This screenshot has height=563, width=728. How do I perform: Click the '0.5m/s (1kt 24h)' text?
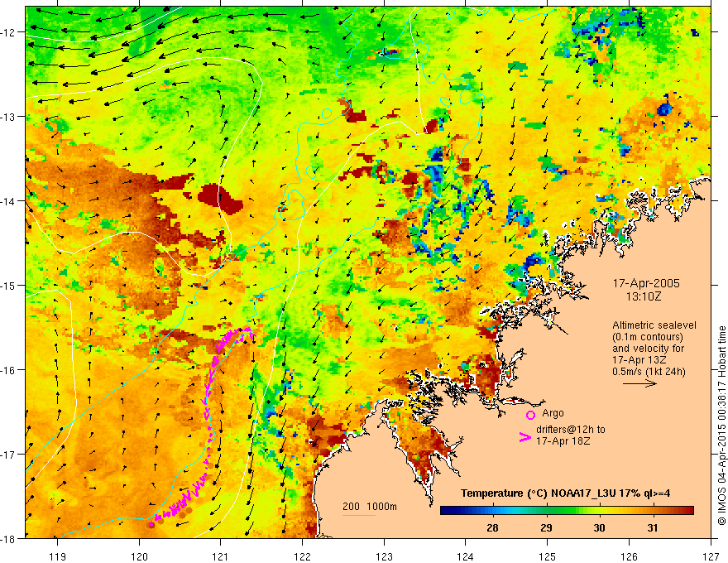(649, 372)
